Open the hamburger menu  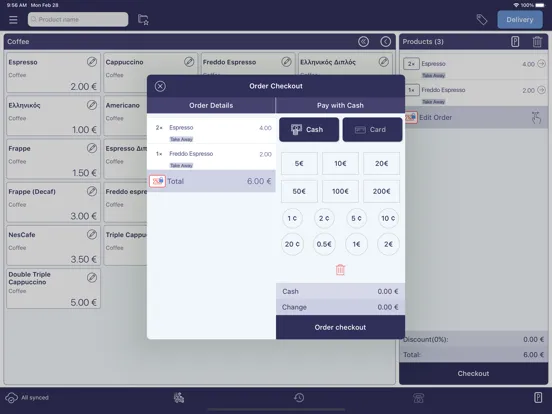pyautogui.click(x=13, y=20)
